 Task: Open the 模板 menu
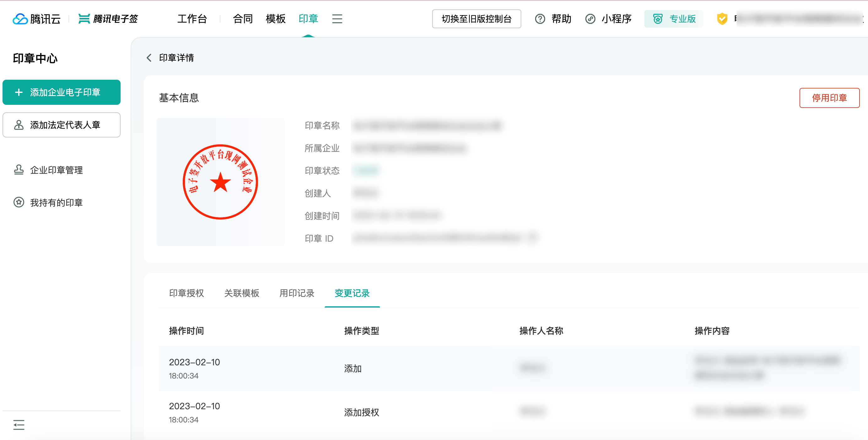(276, 19)
